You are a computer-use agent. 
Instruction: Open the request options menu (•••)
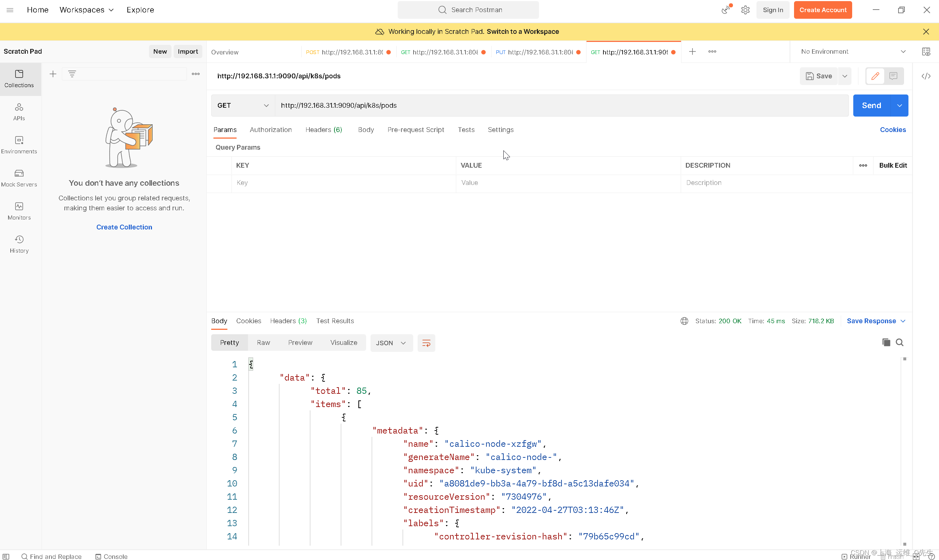coord(712,51)
